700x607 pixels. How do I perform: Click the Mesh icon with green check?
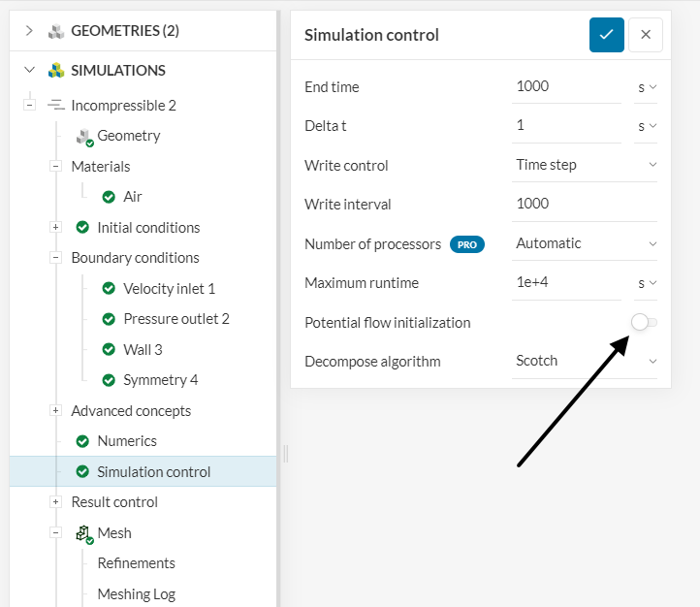(84, 534)
